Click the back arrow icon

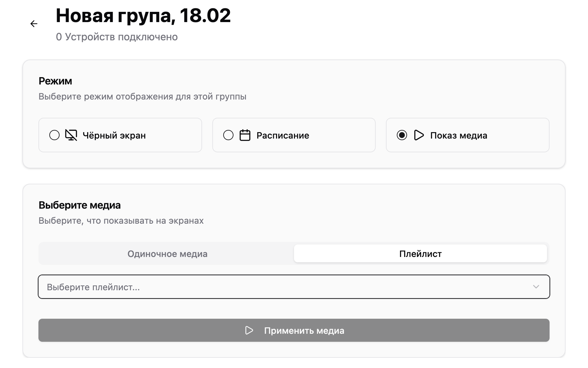(x=34, y=24)
